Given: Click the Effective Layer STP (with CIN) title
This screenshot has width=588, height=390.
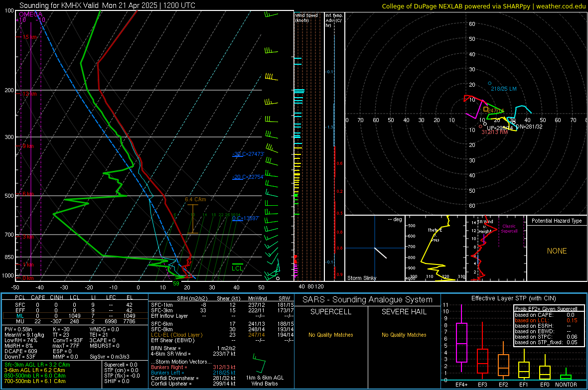Looking at the screenshot, I should [513, 298].
